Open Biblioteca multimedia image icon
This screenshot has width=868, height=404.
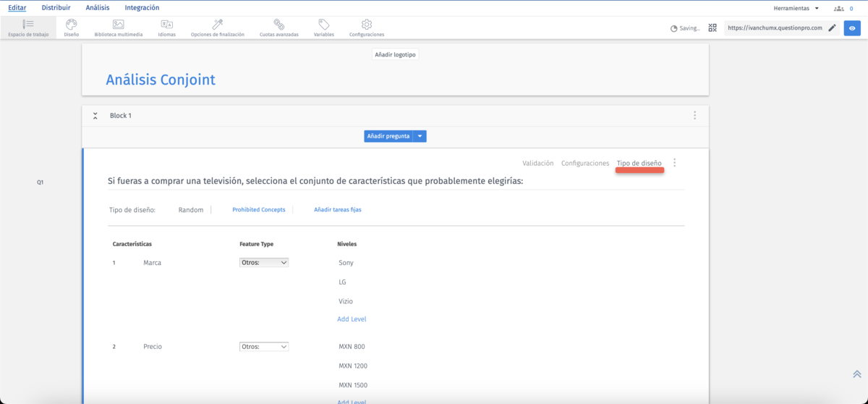point(118,25)
